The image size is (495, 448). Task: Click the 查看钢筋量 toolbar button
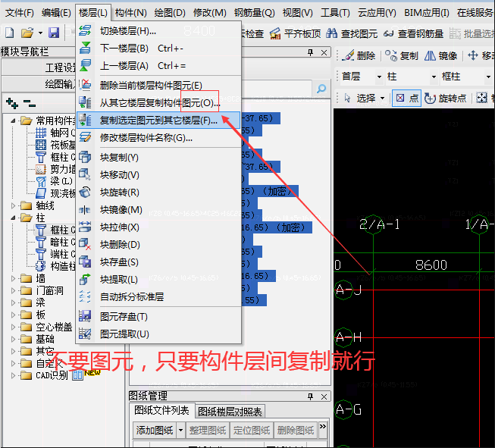414,33
